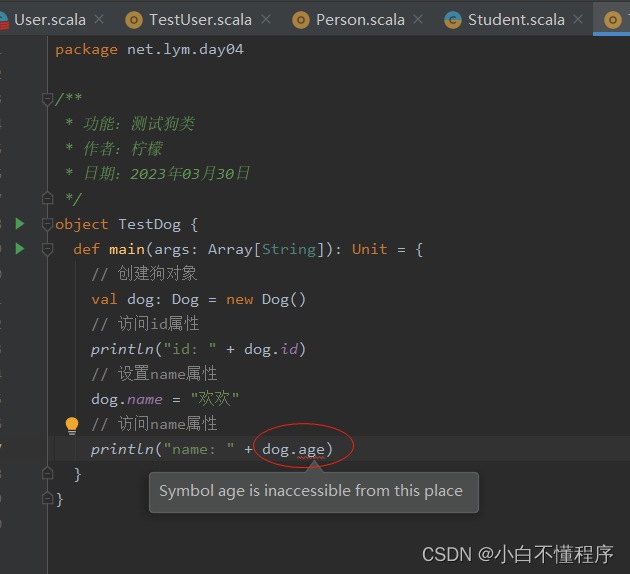Screen dimensions: 630x574
Task: Click the "欢欢" string literal
Action: click(x=215, y=399)
